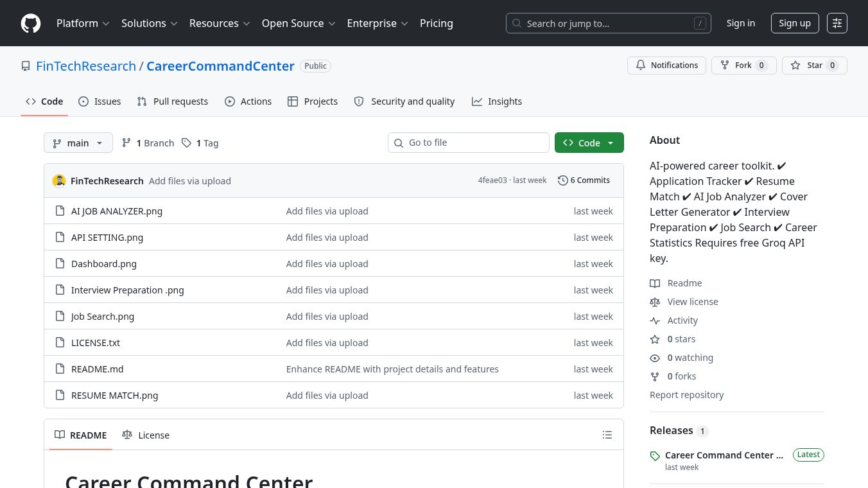Click the Star button for this repository
The width and height of the screenshot is (868, 488).
(x=814, y=65)
